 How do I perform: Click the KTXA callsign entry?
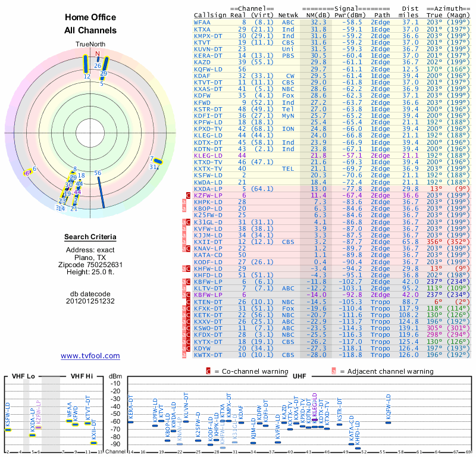202,29
